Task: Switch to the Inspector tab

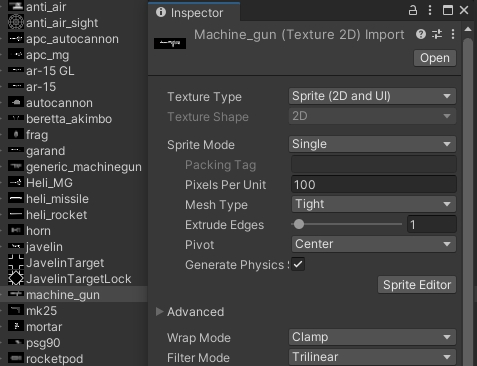Action: pos(194,12)
